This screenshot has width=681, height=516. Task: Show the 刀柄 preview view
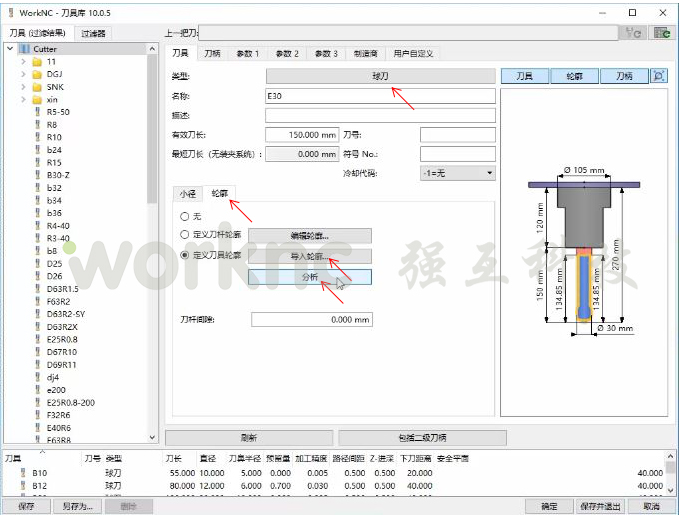pos(624,76)
